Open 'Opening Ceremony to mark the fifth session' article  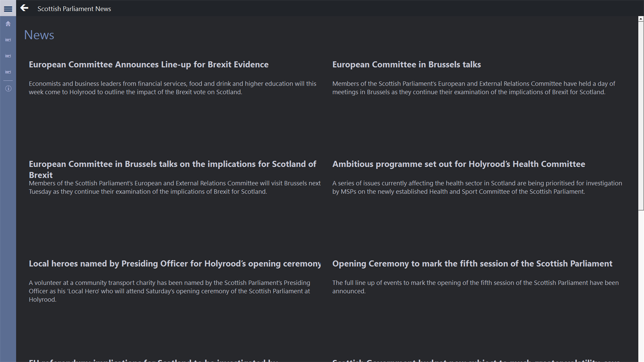(x=472, y=264)
